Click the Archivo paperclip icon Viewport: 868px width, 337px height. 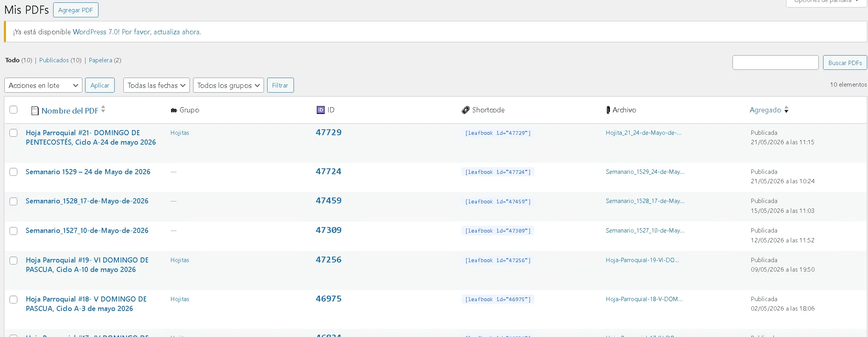click(x=608, y=110)
